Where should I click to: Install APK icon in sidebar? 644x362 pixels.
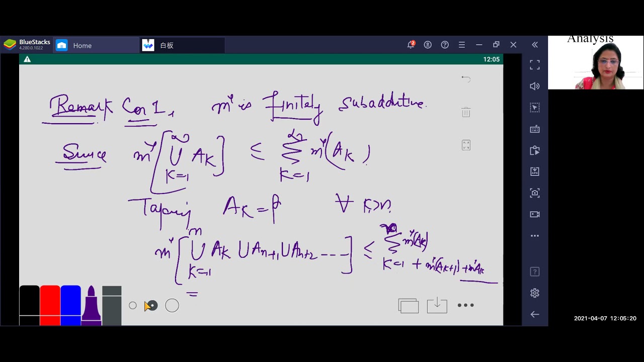[x=535, y=171]
